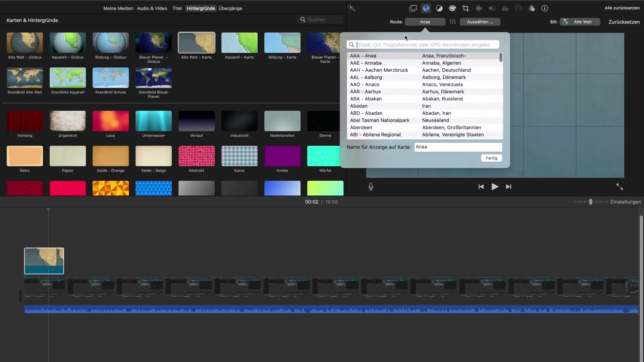Swap route start and end icon
The width and height of the screenshot is (644, 362).
point(452,22)
